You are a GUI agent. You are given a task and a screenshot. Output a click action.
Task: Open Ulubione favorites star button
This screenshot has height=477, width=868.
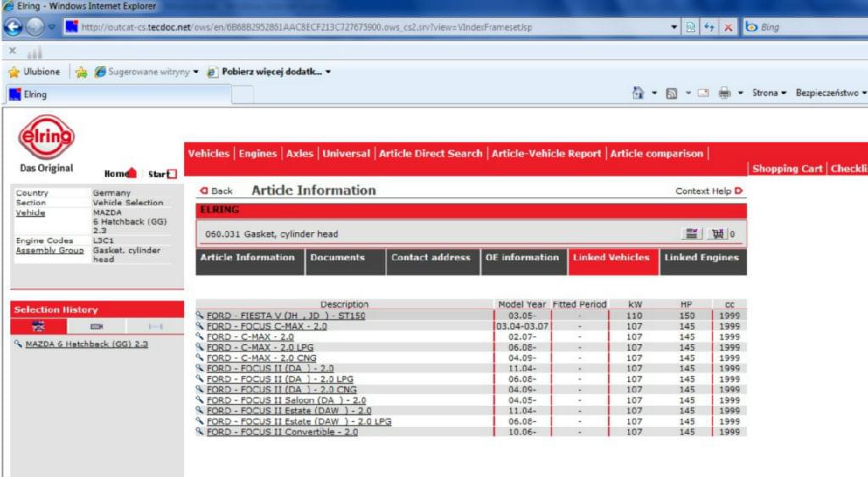(x=34, y=72)
